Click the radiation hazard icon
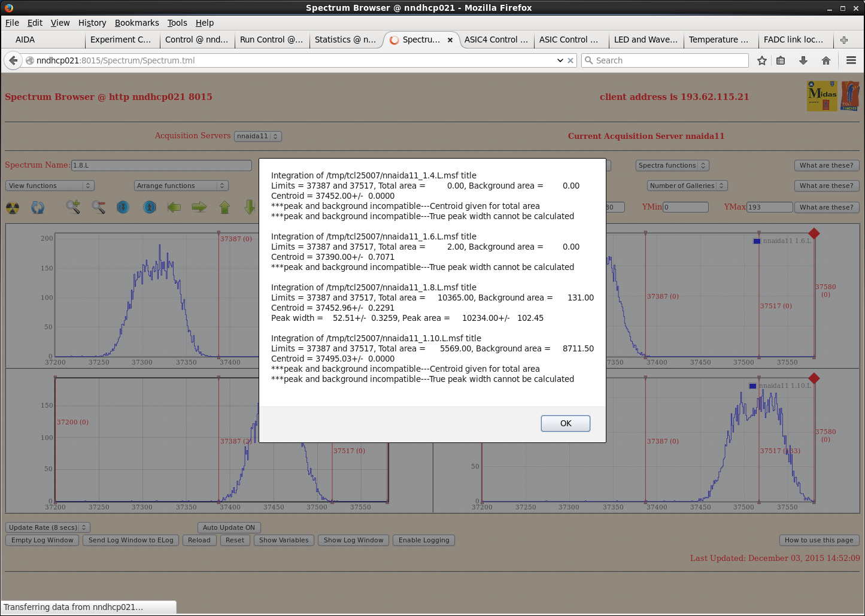This screenshot has height=616, width=865. click(13, 208)
